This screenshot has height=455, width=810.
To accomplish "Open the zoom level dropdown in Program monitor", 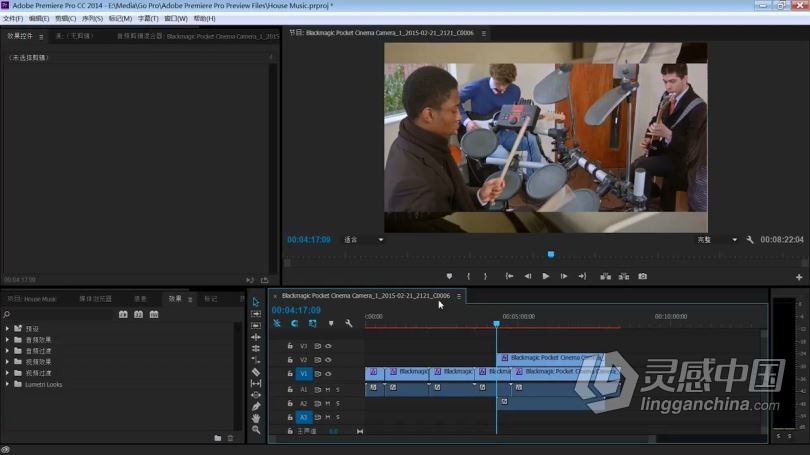I will [x=364, y=240].
